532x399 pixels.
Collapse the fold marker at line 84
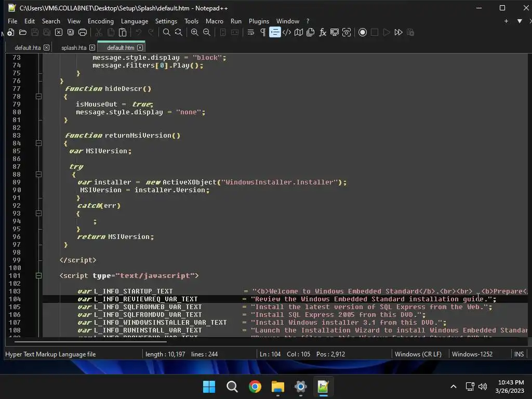click(x=38, y=143)
